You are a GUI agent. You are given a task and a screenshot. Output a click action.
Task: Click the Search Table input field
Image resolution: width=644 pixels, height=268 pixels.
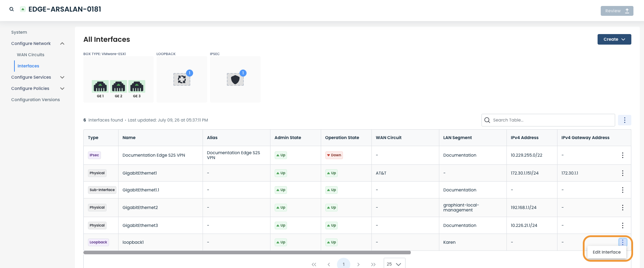point(548,120)
